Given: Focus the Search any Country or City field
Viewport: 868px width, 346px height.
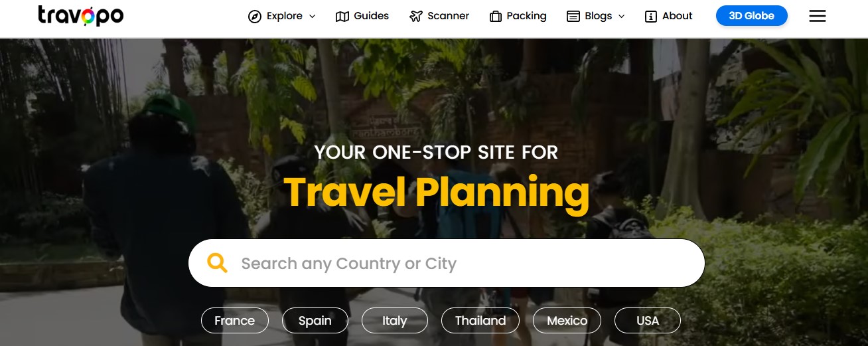Looking at the screenshot, I should (447, 263).
